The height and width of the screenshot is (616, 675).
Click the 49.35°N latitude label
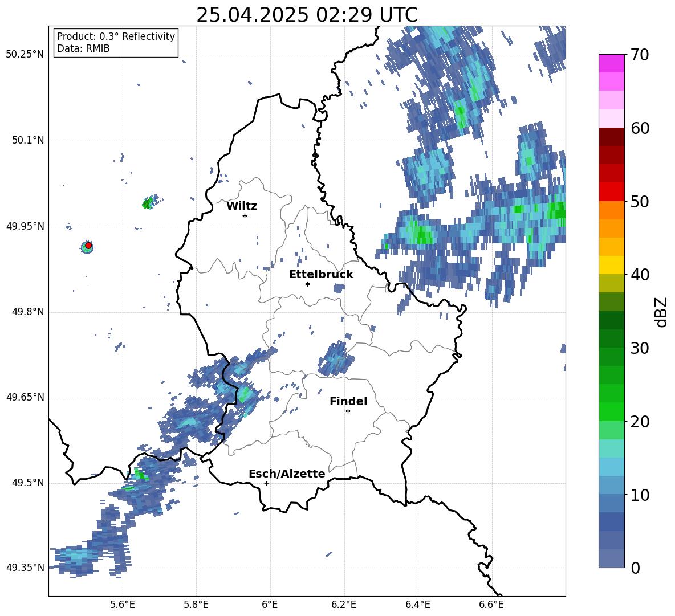(25, 568)
